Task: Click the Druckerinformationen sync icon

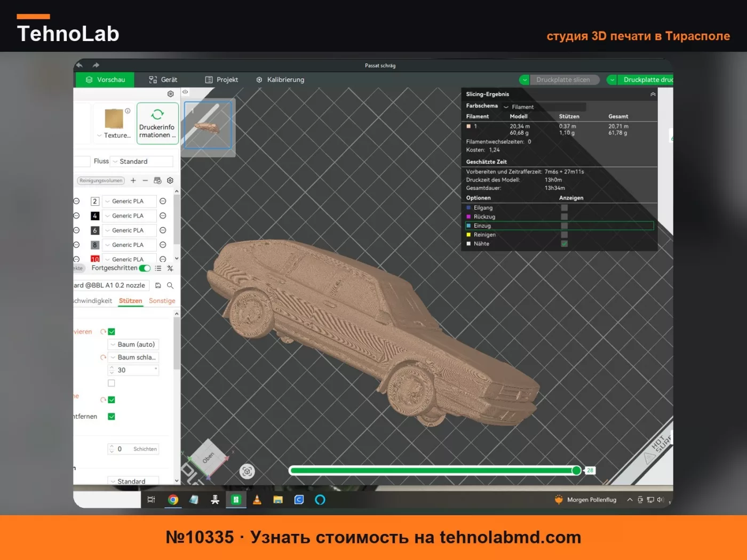Action: tap(157, 114)
